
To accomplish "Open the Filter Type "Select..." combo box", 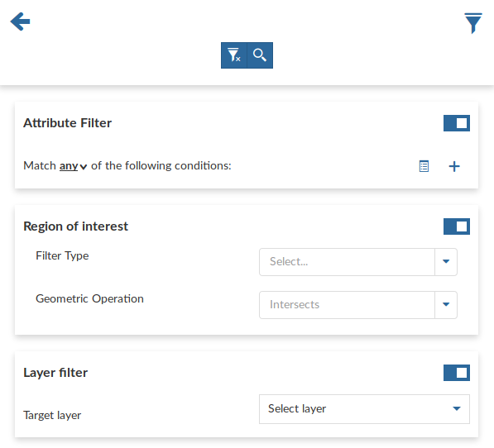I will click(x=358, y=262).
